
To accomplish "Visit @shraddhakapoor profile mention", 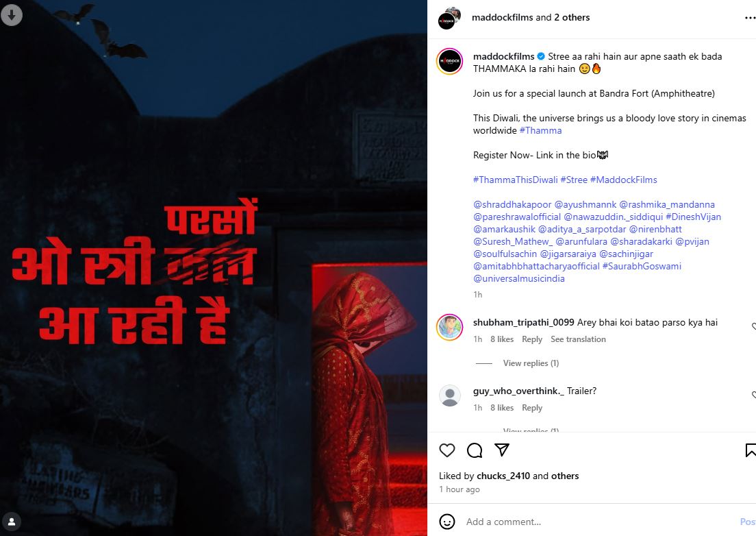I will point(512,204).
